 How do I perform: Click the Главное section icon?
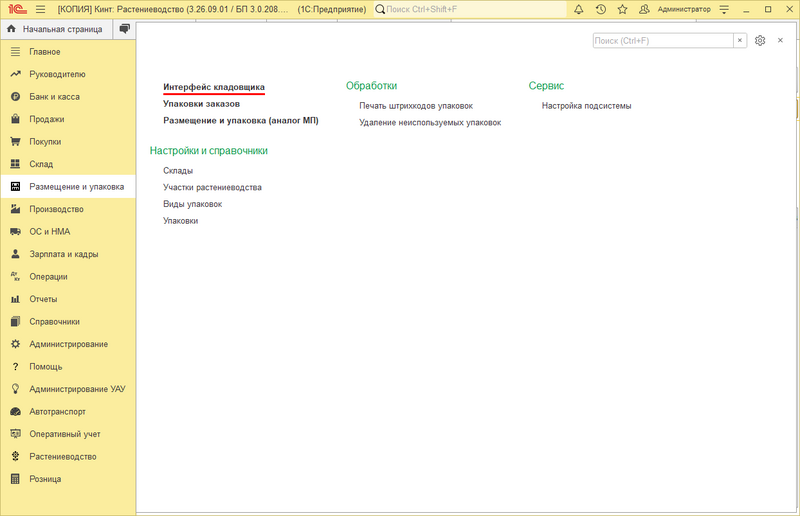click(x=15, y=52)
